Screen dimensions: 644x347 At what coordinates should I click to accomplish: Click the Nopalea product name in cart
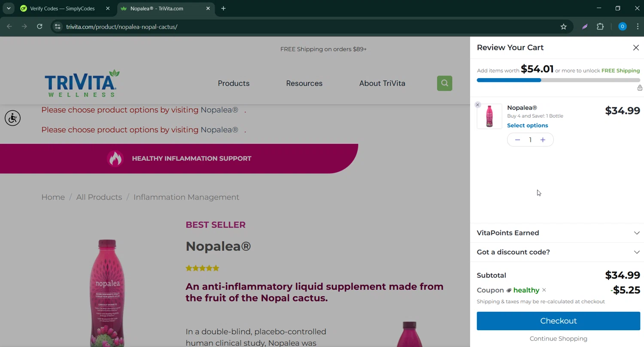(522, 108)
